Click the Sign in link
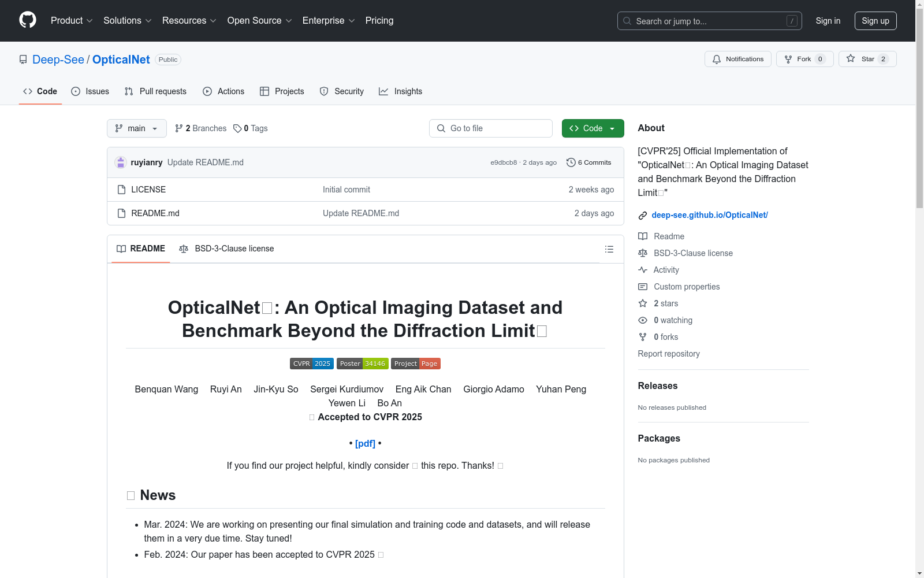 828,21
